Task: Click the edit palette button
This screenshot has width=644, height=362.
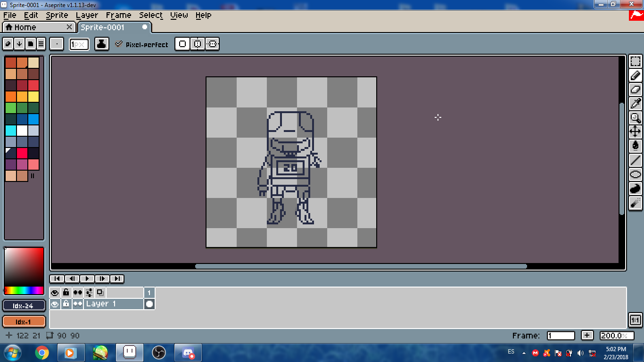Action: click(8, 44)
